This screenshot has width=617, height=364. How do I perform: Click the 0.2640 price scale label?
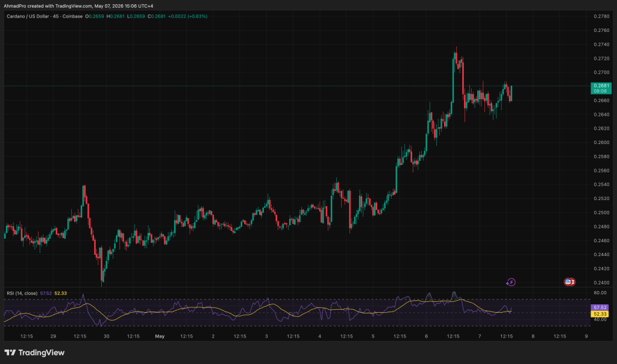pos(601,115)
